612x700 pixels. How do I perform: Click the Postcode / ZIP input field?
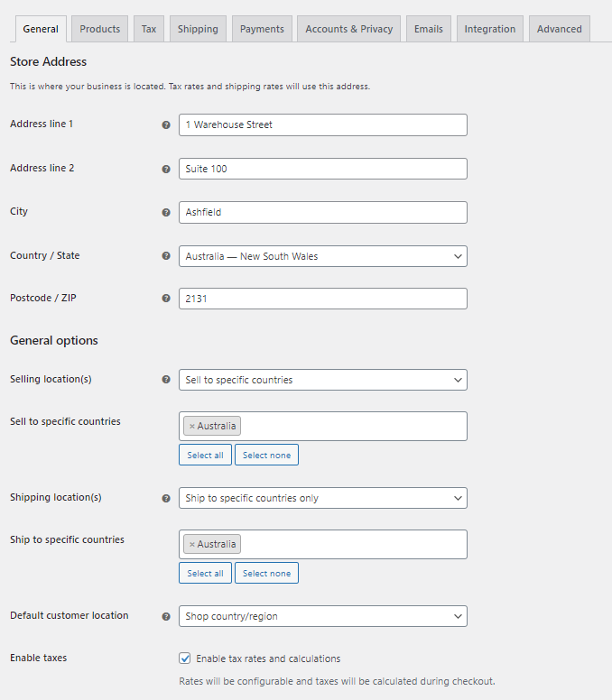[322, 299]
